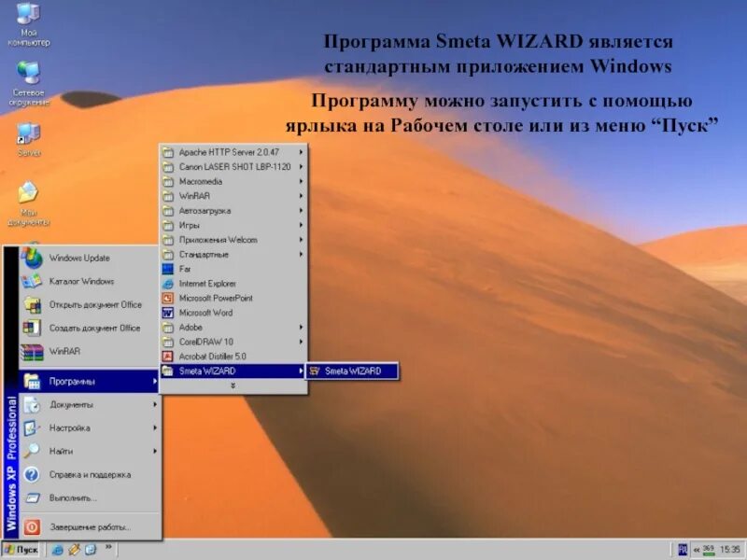Viewport: 747px width, 560px height.
Task: Click Открыть документ Office label
Action: point(95,305)
